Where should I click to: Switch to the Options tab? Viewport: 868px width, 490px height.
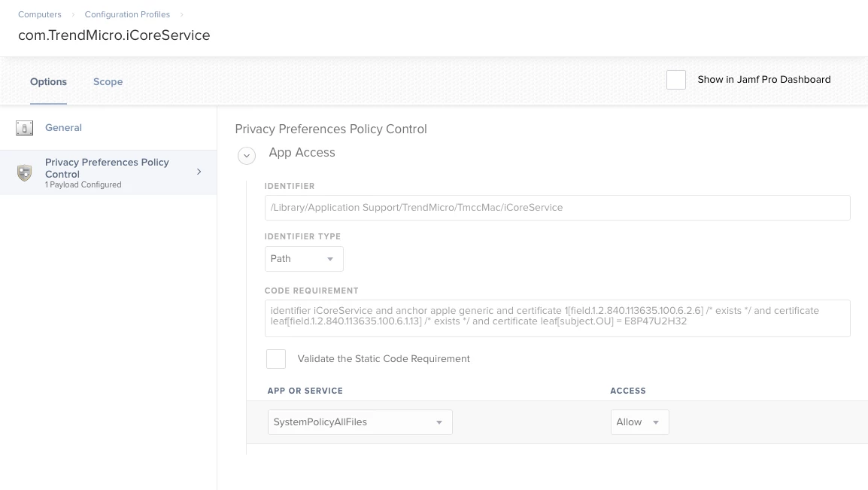coord(48,82)
